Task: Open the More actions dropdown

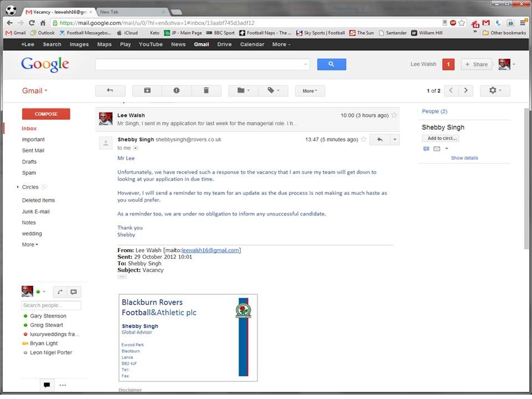Action: pos(310,90)
